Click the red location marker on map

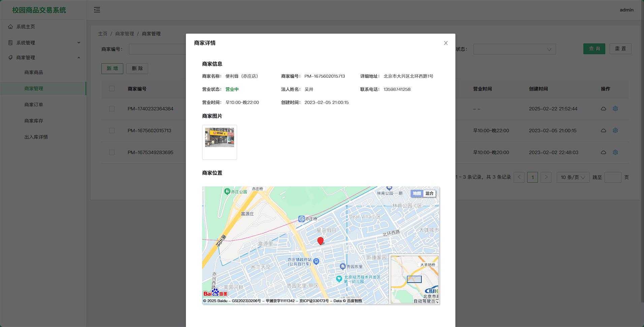320,241
